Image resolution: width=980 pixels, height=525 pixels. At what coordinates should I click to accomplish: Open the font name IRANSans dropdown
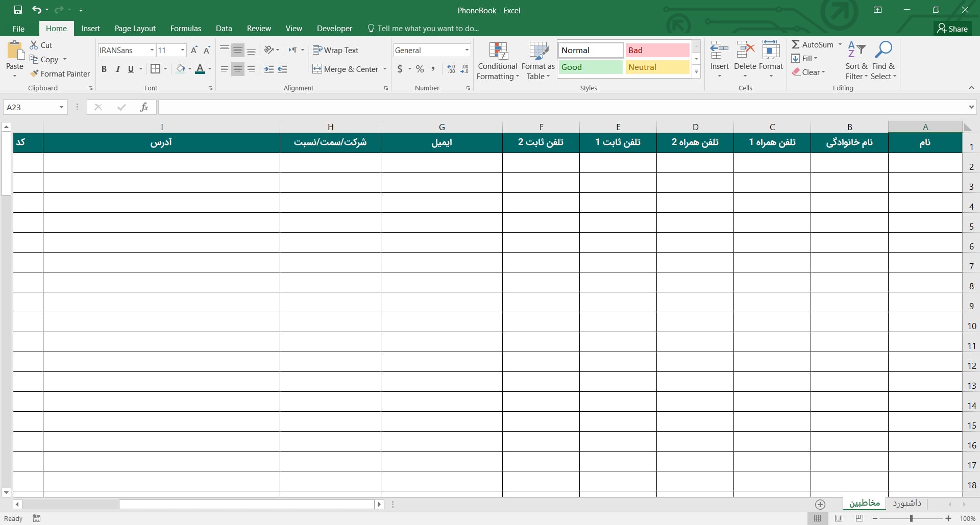[152, 50]
